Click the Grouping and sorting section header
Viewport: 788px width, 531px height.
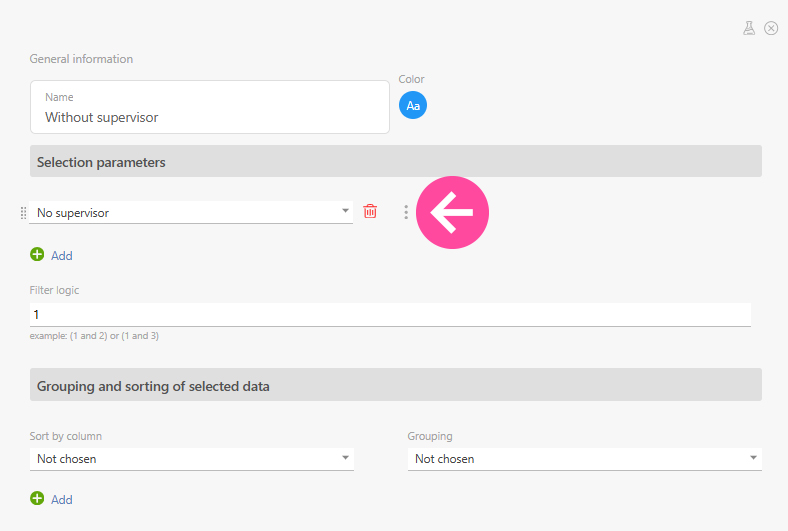pos(395,385)
